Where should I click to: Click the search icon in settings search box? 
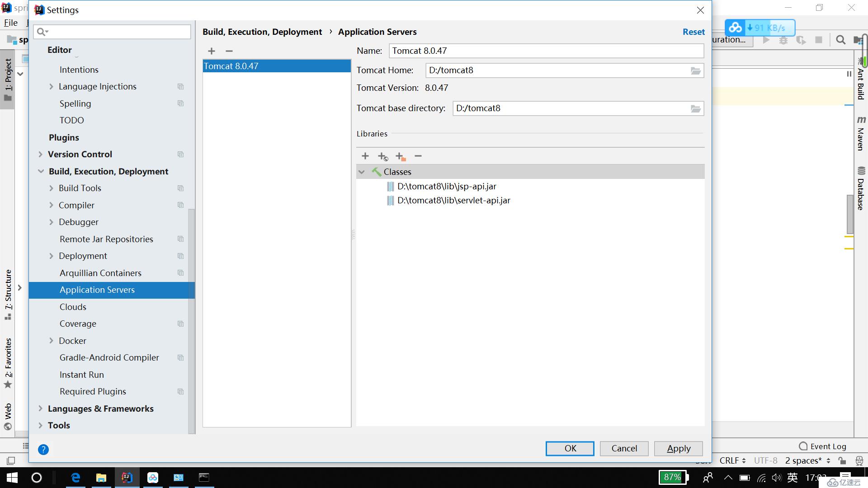[42, 32]
